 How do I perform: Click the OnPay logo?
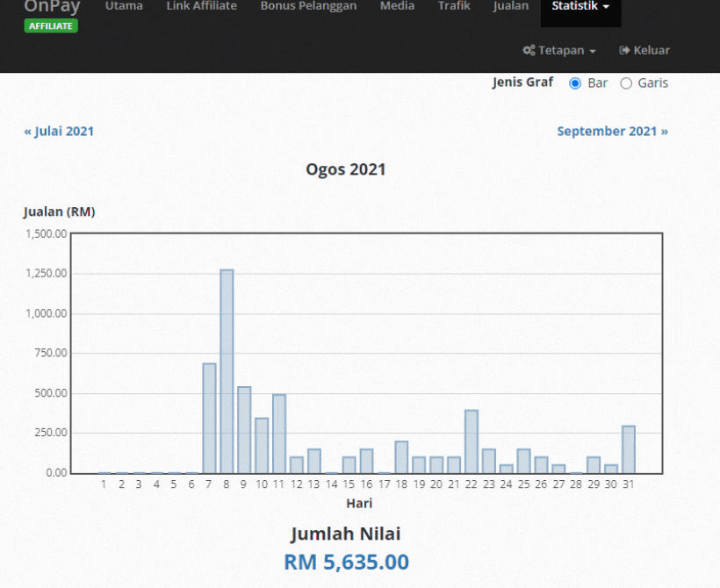(51, 7)
